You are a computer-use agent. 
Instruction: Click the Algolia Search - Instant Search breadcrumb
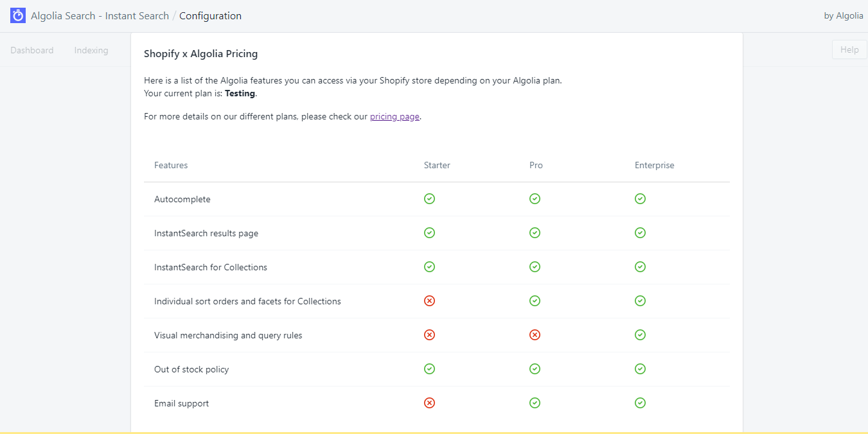tap(100, 16)
